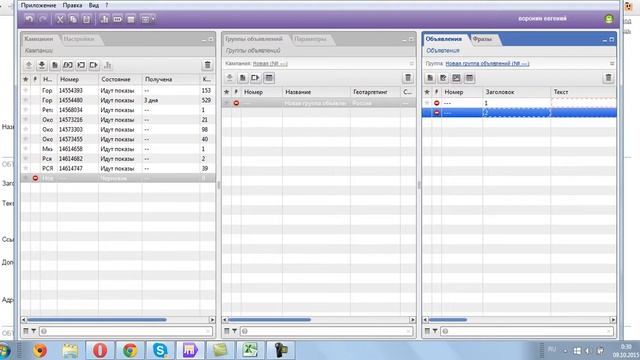
Task: Delete ad using Объявления panel trash icon
Action: pyautogui.click(x=608, y=78)
